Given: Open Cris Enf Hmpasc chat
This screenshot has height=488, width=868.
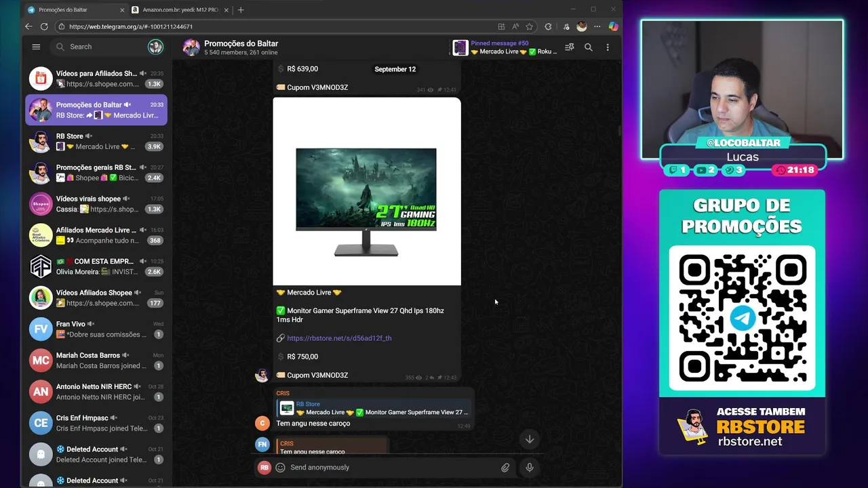Looking at the screenshot, I should (96, 423).
